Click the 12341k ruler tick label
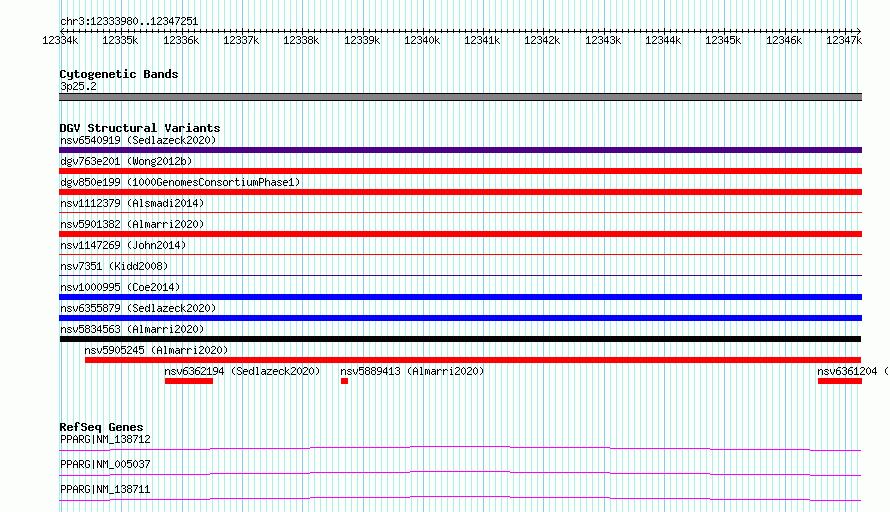The image size is (890, 512). [482, 40]
